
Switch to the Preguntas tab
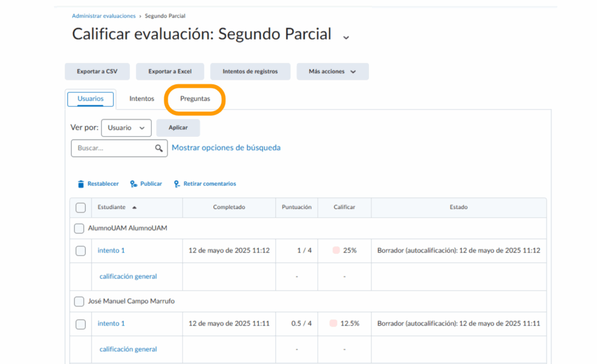pos(195,99)
